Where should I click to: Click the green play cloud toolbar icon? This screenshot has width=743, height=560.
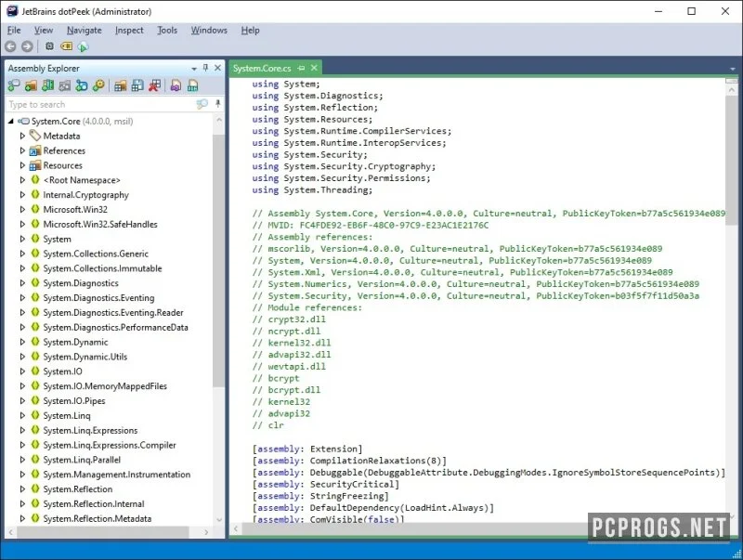point(83,46)
